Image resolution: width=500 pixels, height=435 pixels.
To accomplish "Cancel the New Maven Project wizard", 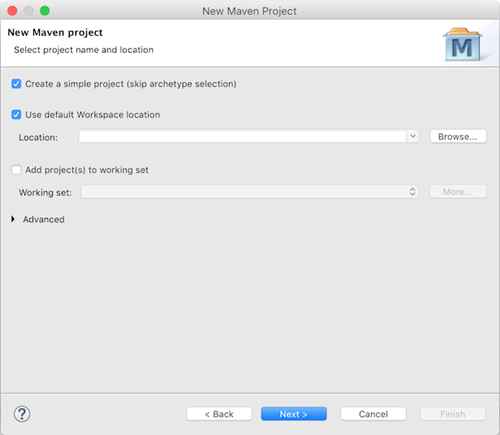I will pos(373,414).
